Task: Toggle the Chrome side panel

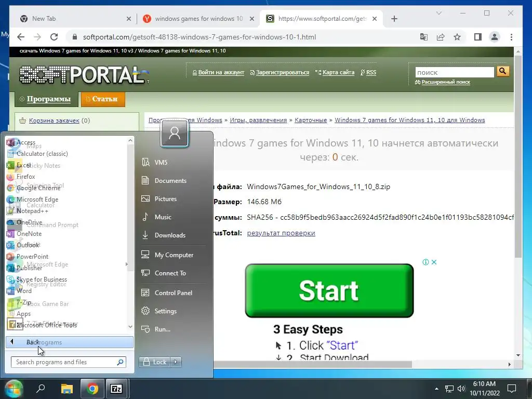Action: pyautogui.click(x=478, y=37)
